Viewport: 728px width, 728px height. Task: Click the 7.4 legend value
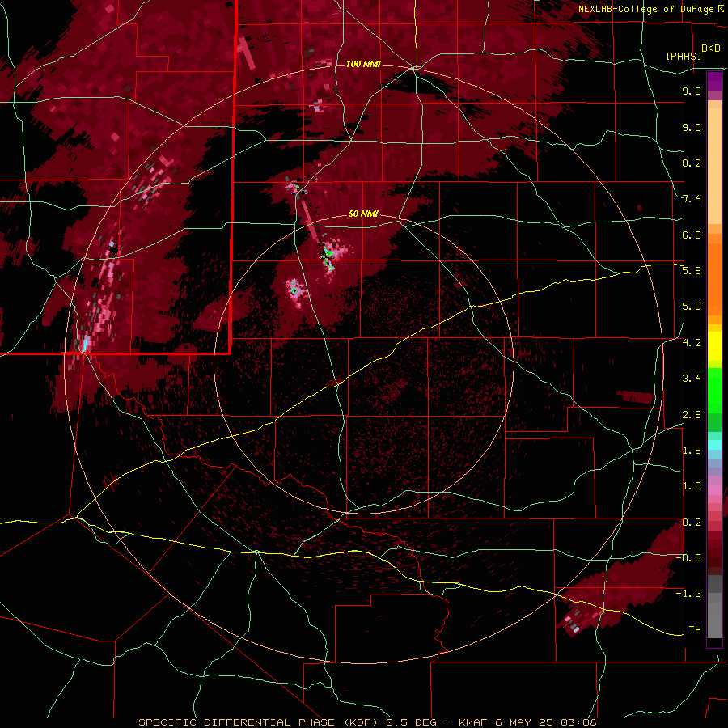point(692,199)
